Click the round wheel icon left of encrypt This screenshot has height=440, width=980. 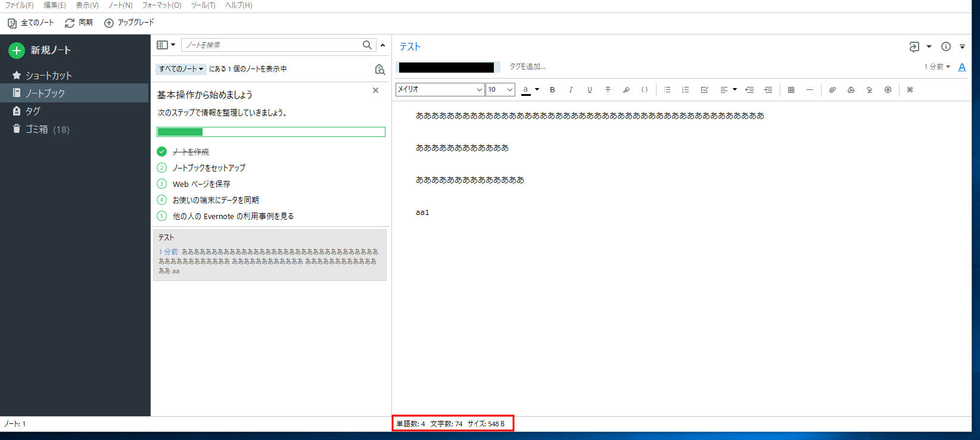coord(888,90)
